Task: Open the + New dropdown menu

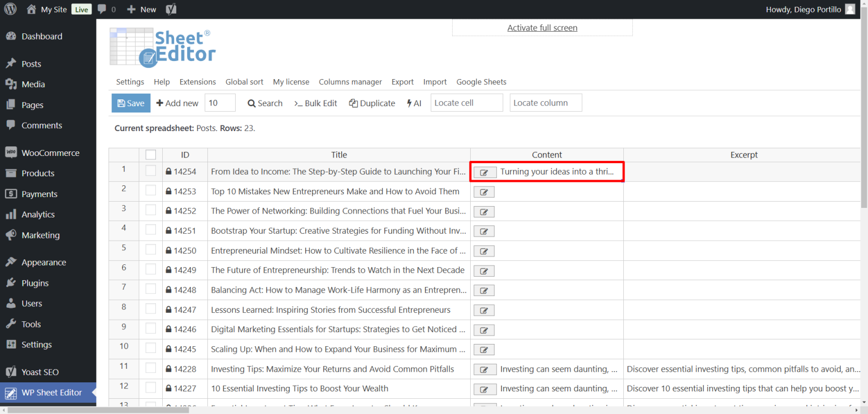Action: pyautogui.click(x=141, y=8)
